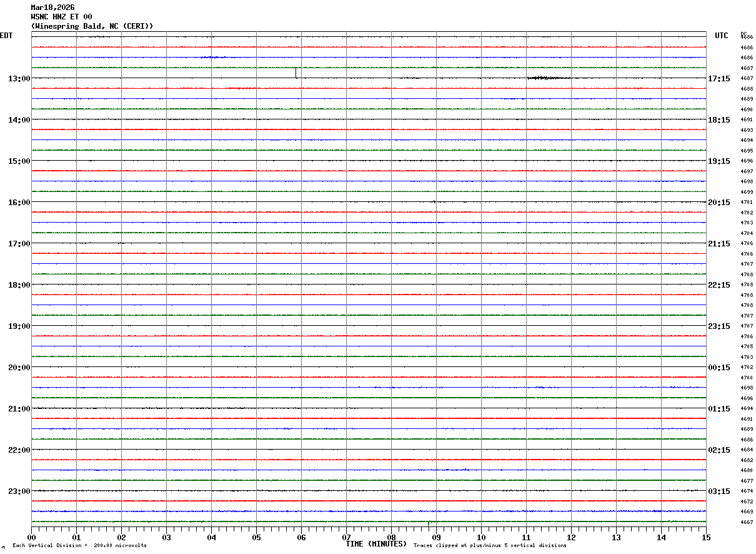Click the 23:00 EDT row label
Viewport: 756px width, 554px height.
[x=19, y=491]
